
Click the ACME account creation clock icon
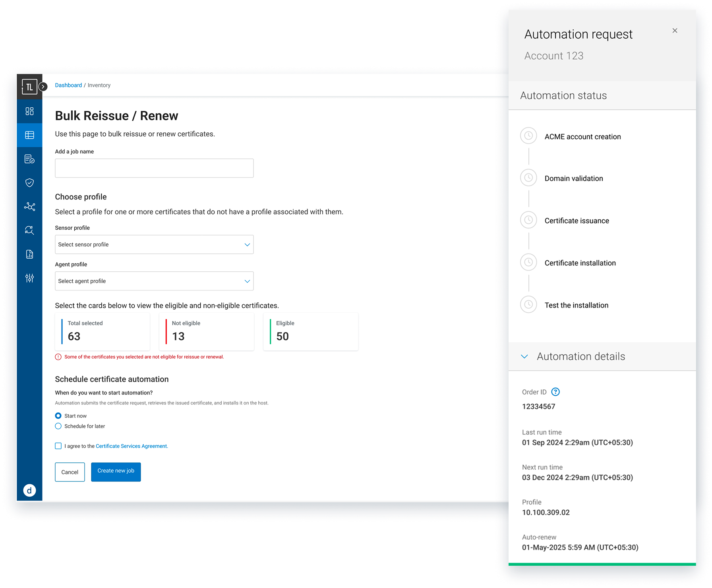pyautogui.click(x=528, y=136)
